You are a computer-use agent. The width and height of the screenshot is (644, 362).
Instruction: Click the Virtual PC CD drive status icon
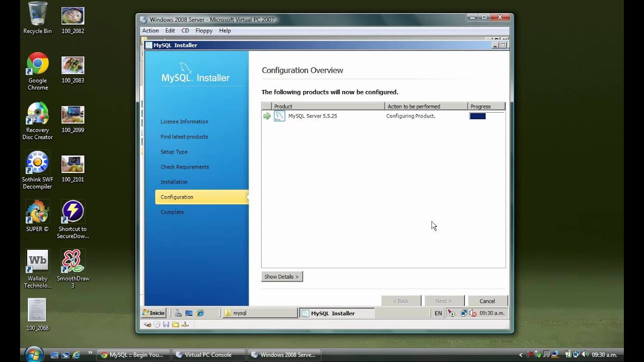(157, 325)
